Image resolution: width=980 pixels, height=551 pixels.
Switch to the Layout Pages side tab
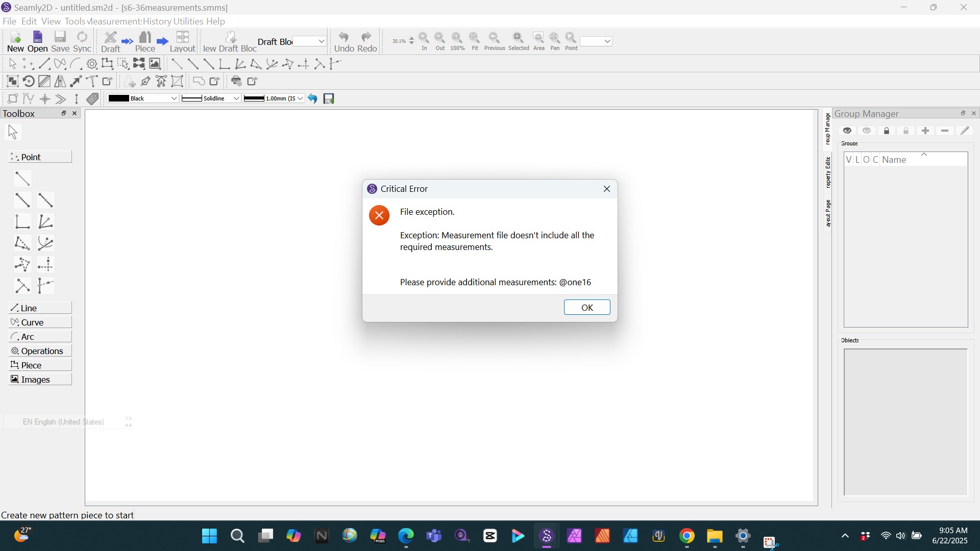[828, 214]
